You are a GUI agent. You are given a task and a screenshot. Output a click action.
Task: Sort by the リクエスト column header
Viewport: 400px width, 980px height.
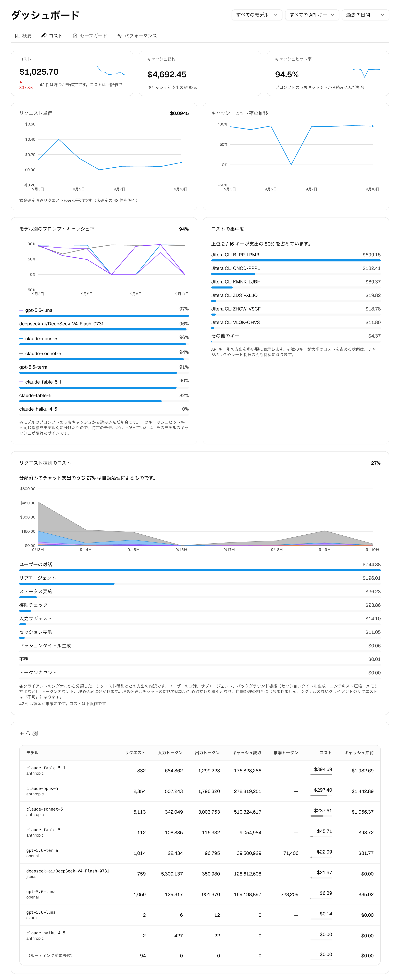[x=135, y=753]
